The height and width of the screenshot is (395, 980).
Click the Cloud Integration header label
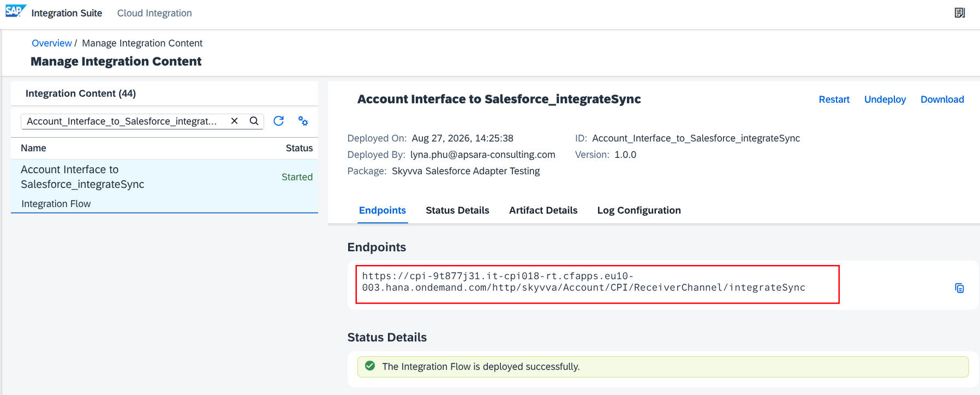click(154, 13)
